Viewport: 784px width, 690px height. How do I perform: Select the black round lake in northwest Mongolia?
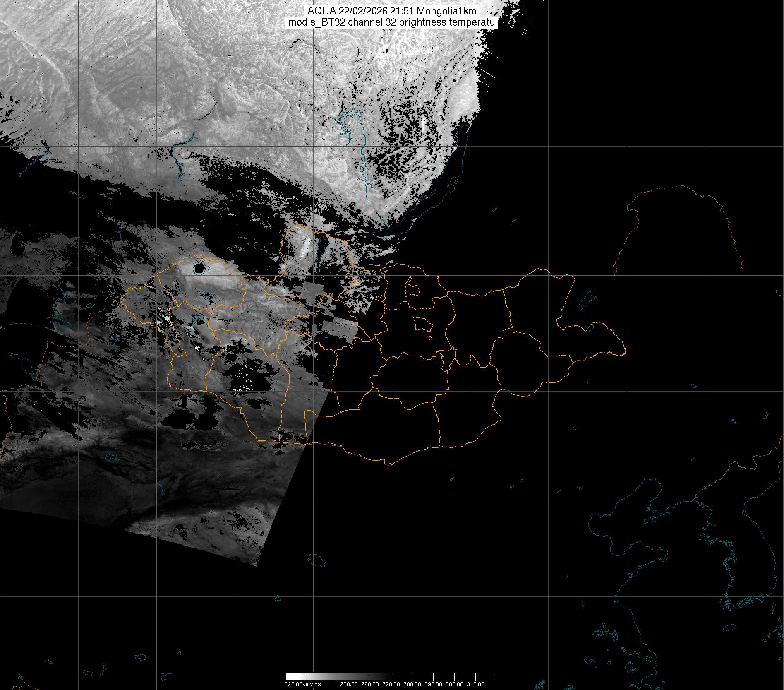(x=199, y=268)
